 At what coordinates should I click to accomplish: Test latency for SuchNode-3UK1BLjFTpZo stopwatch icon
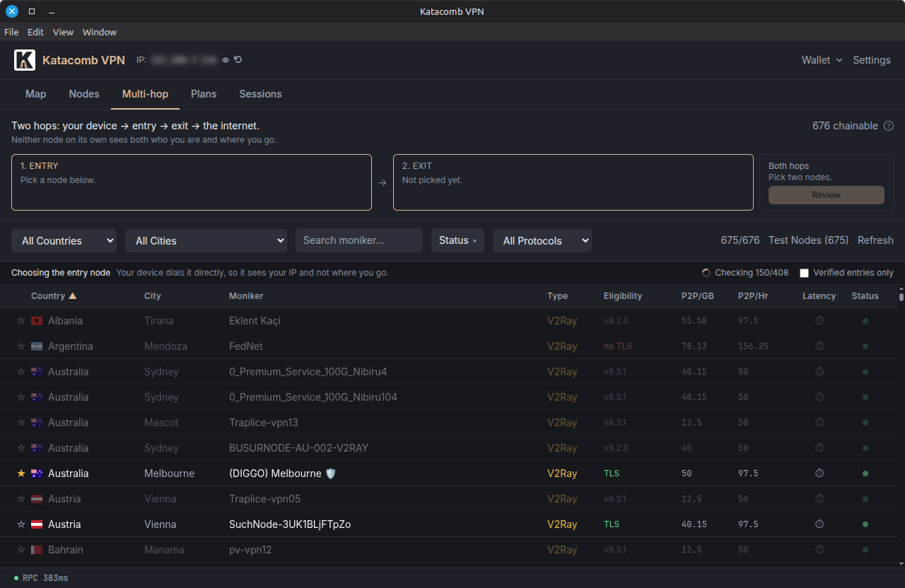click(819, 524)
